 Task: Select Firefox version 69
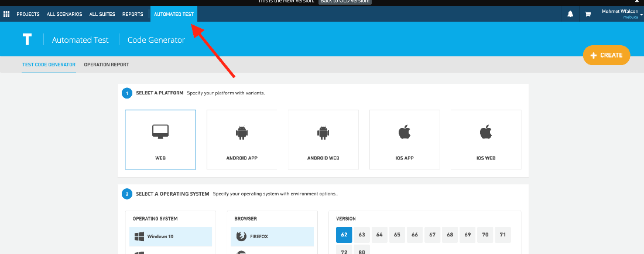click(468, 235)
